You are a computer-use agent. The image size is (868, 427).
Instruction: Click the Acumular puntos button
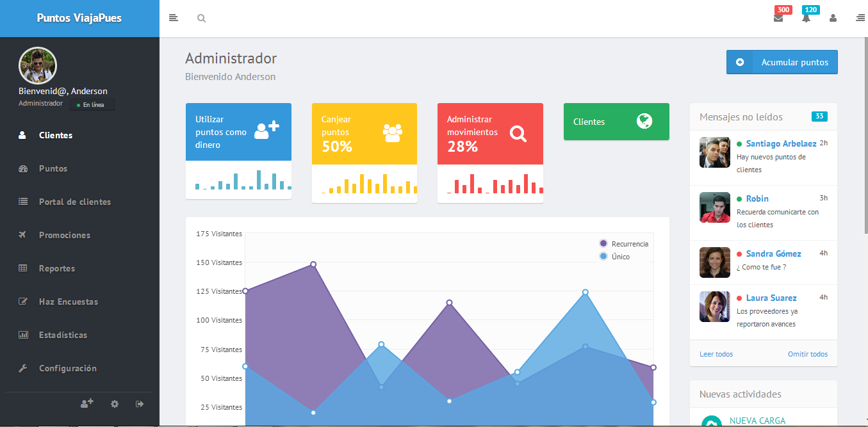pyautogui.click(x=782, y=62)
